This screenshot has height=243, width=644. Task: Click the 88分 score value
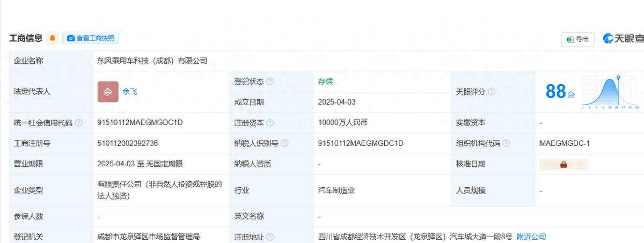560,92
